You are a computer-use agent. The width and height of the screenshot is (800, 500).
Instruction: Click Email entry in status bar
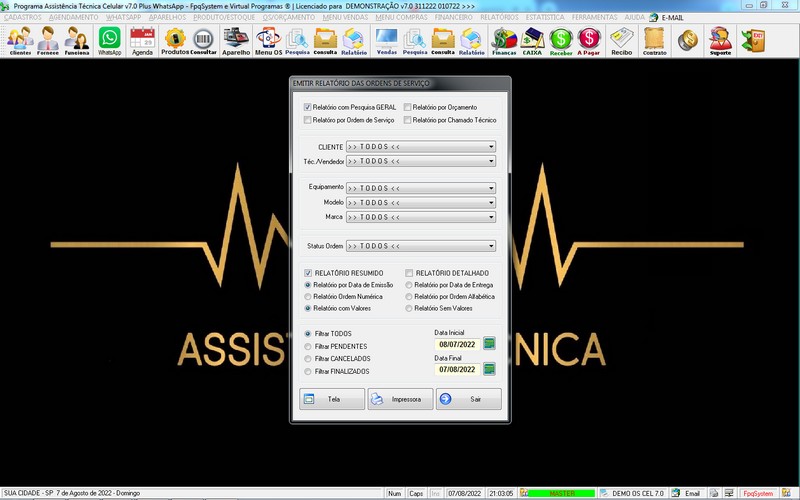(691, 493)
